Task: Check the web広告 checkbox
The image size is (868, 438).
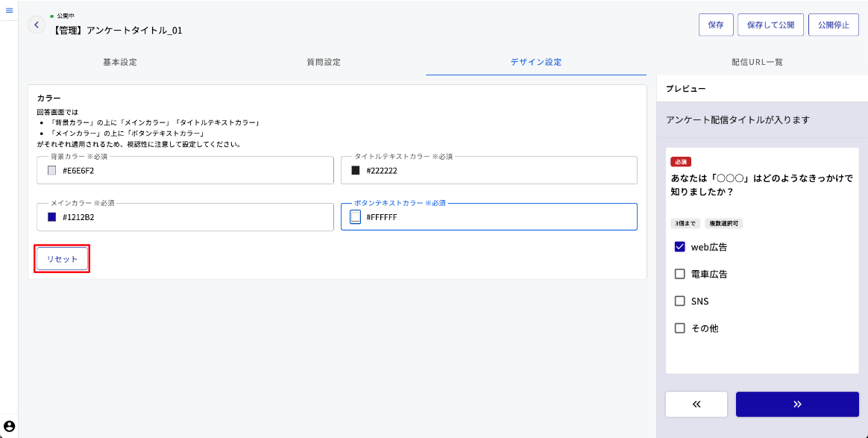Action: pyautogui.click(x=680, y=247)
